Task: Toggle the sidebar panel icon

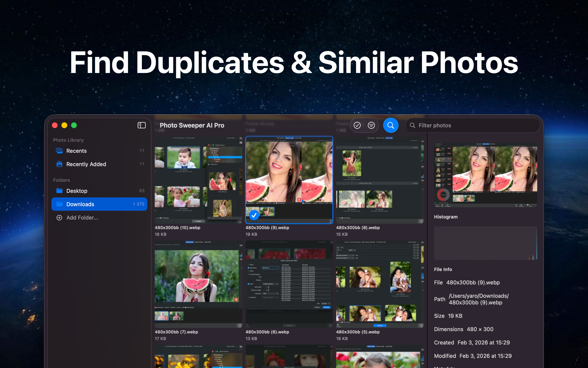Action: [x=141, y=125]
